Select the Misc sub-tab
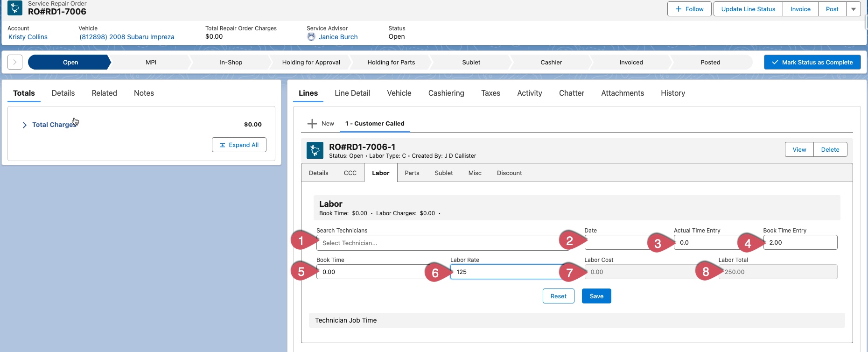This screenshot has height=352, width=868. [x=475, y=173]
